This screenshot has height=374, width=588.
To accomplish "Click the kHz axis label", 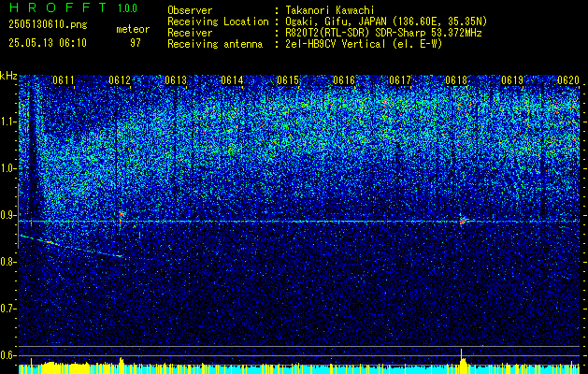I will pos(8,76).
